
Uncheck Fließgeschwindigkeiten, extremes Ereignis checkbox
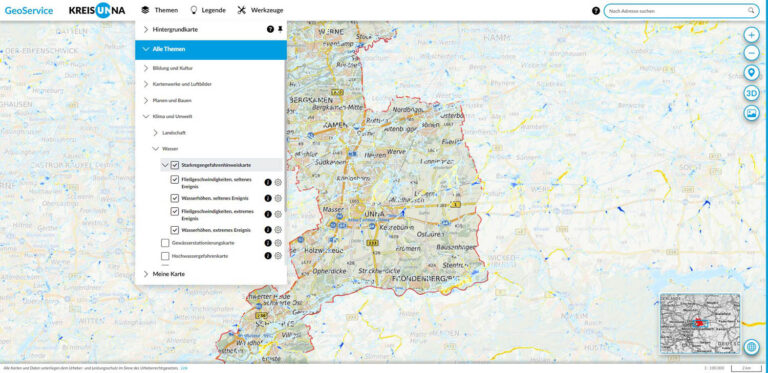(x=174, y=211)
